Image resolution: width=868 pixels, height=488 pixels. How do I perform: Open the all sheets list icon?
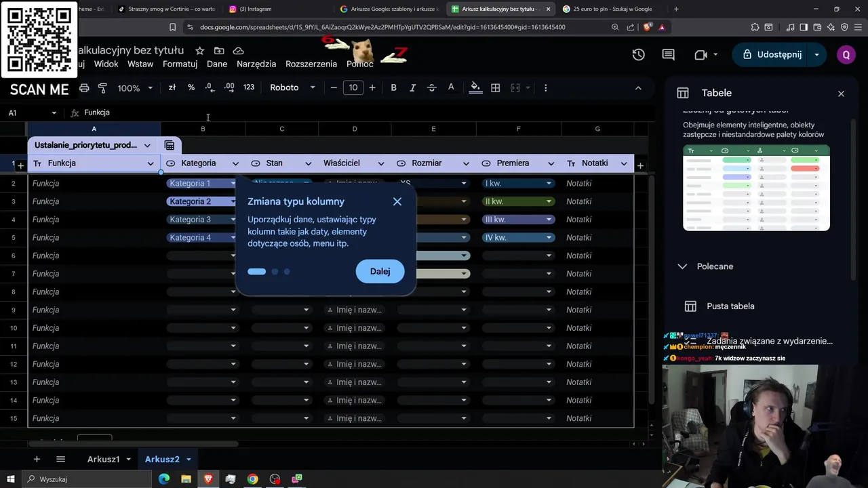[60, 460]
